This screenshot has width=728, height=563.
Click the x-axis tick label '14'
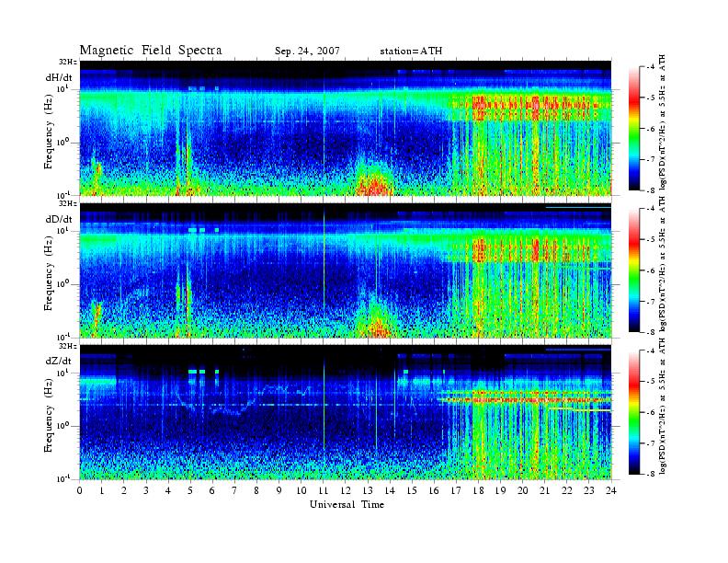click(390, 490)
